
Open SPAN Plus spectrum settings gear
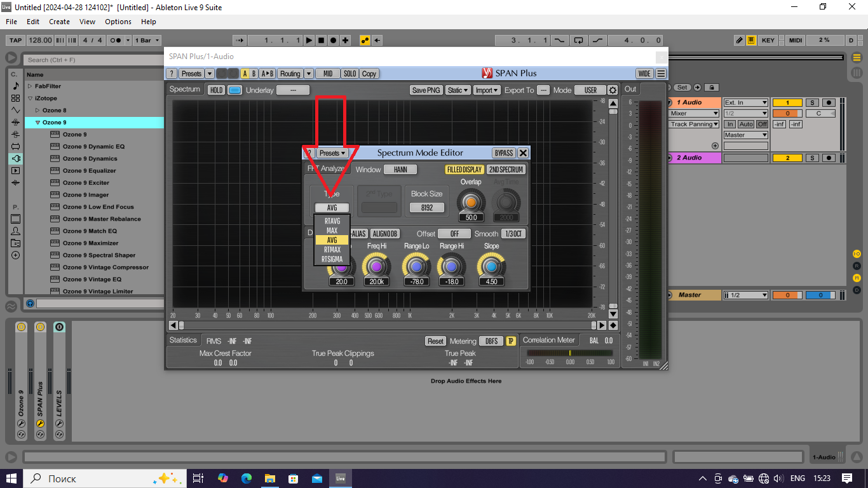coord(613,90)
